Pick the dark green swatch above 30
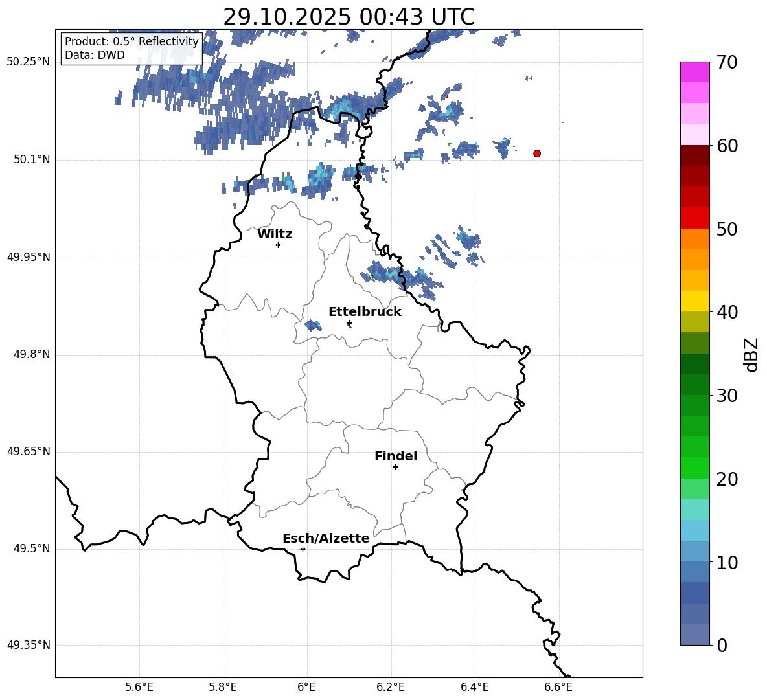 (695, 384)
